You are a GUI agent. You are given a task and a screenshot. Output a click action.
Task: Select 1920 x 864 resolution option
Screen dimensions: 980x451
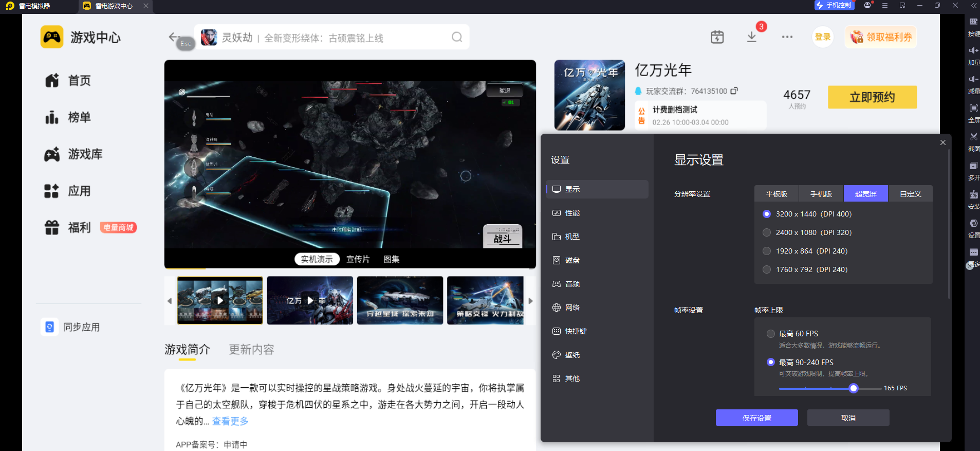coord(767,251)
